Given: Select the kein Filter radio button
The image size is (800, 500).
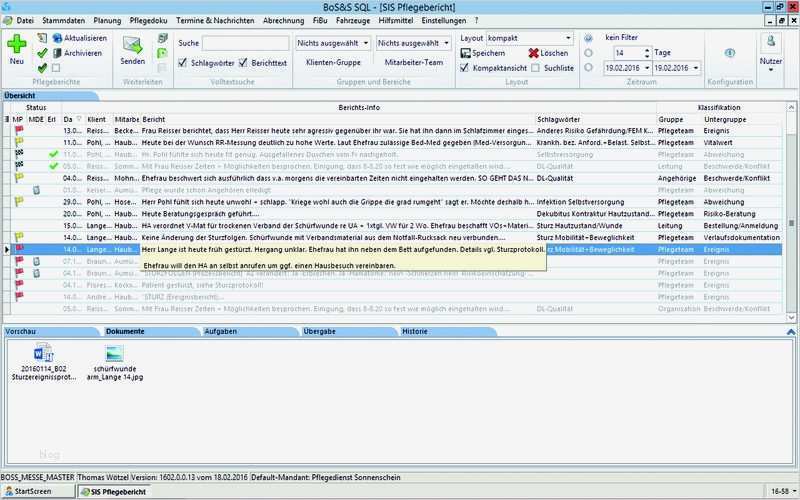Looking at the screenshot, I should [588, 38].
